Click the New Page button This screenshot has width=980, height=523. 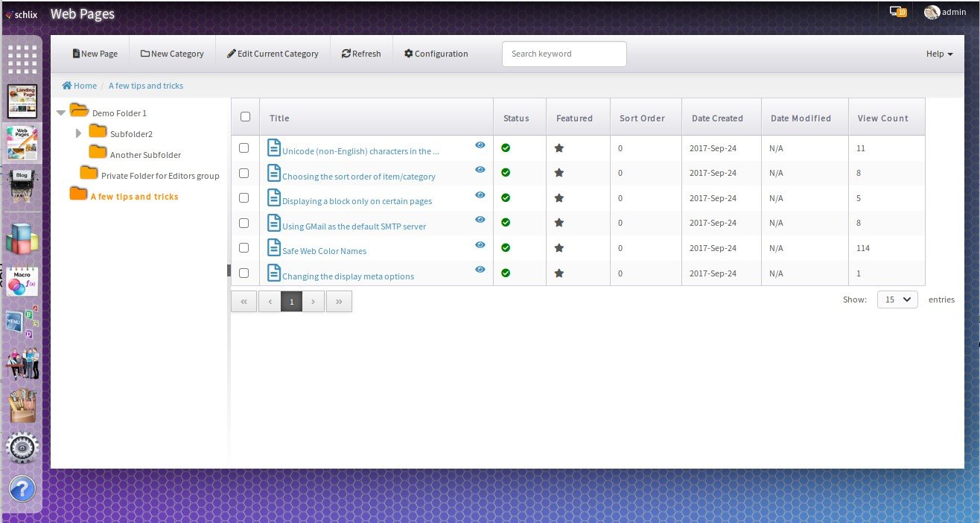[95, 54]
